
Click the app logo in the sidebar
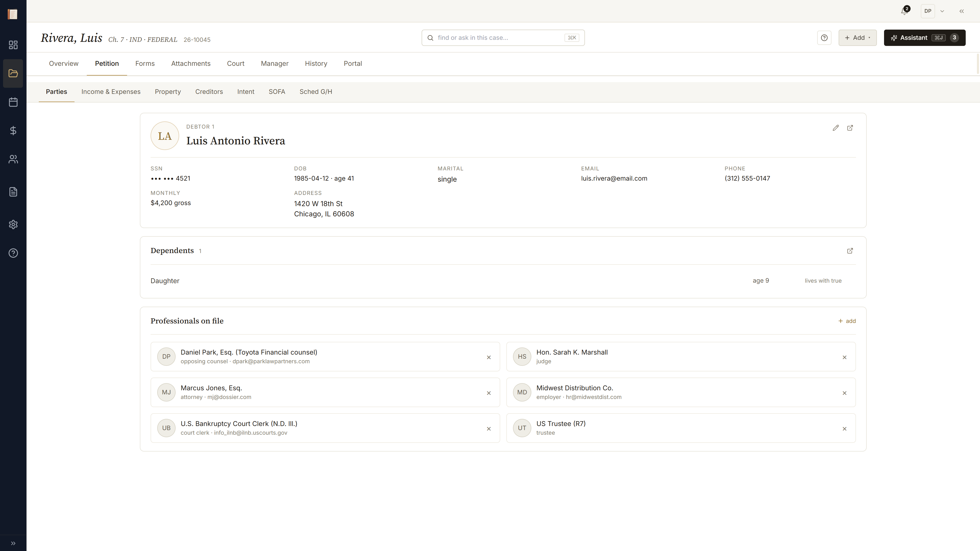click(x=13, y=14)
